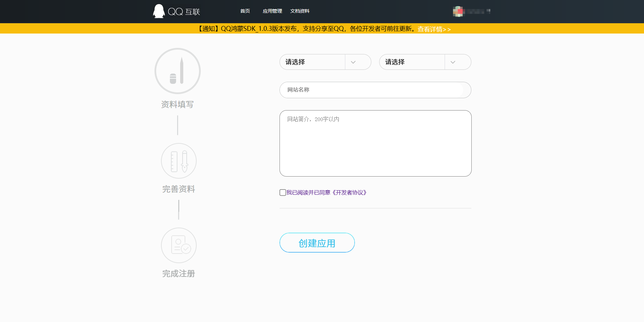
Task: Click into the 网站简介 text area
Action: point(375,144)
